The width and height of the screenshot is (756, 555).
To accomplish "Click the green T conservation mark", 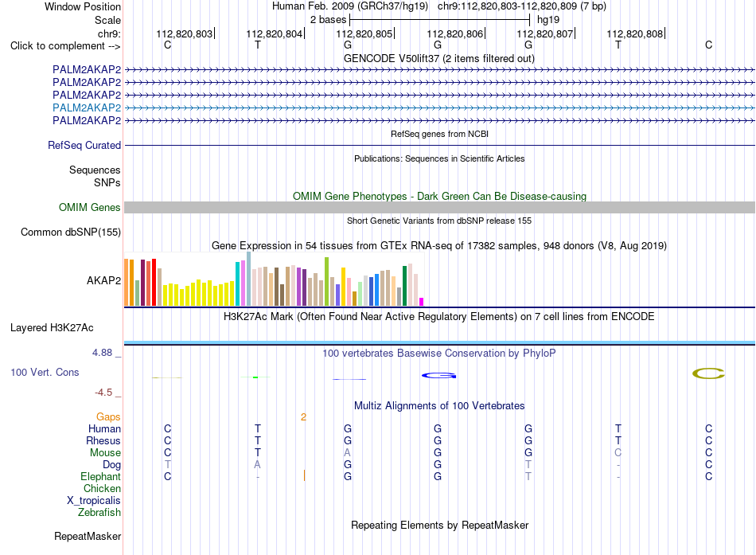I will pyautogui.click(x=255, y=377).
